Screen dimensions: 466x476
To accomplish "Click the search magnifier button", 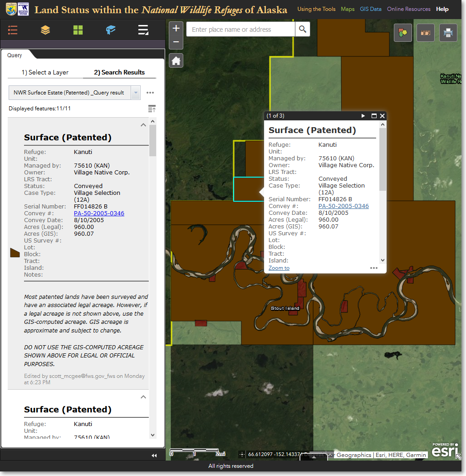I will click(x=302, y=30).
